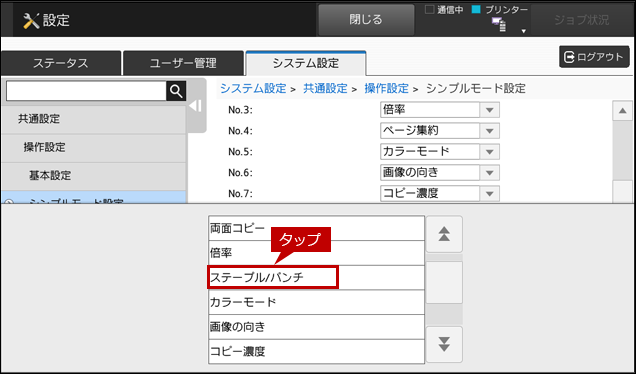Follow the システム設定 breadcrumb link
Image resolution: width=636 pixels, height=374 pixels.
tap(253, 88)
